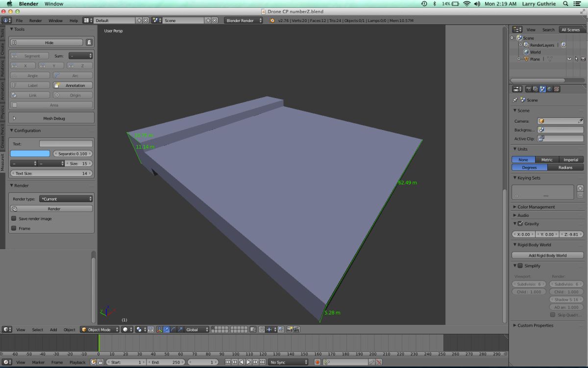Expand the Color Management panel
The width and height of the screenshot is (588, 368).
coord(536,207)
